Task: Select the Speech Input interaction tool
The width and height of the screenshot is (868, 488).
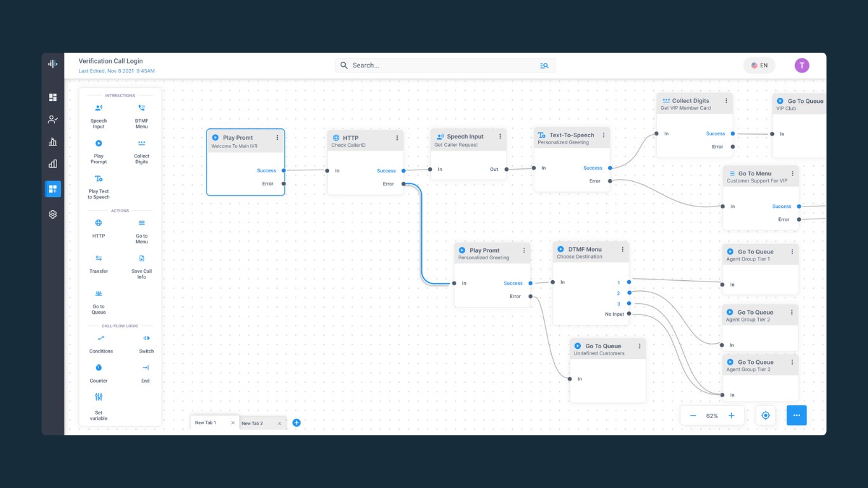Action: pos(98,116)
